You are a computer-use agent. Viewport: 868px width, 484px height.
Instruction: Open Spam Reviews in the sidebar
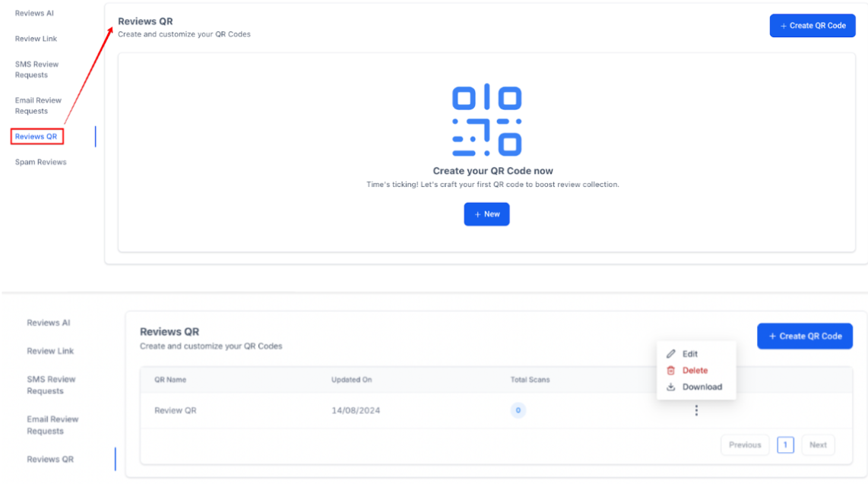tap(40, 162)
